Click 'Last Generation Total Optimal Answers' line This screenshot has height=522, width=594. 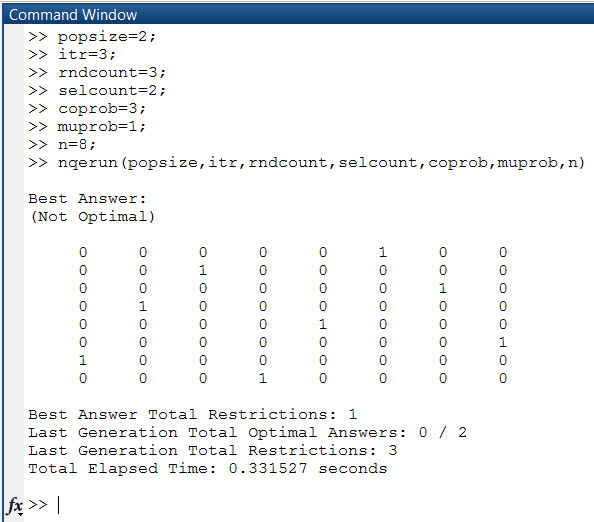click(x=247, y=433)
